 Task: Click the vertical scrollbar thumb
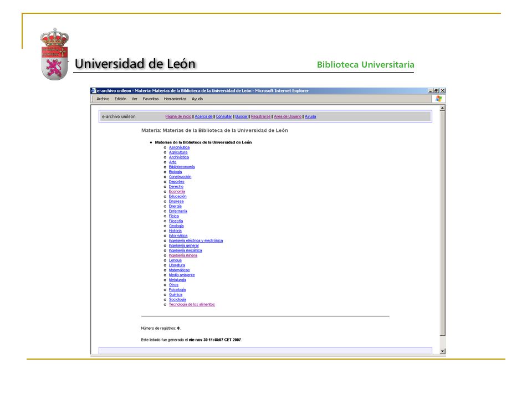[442, 223]
